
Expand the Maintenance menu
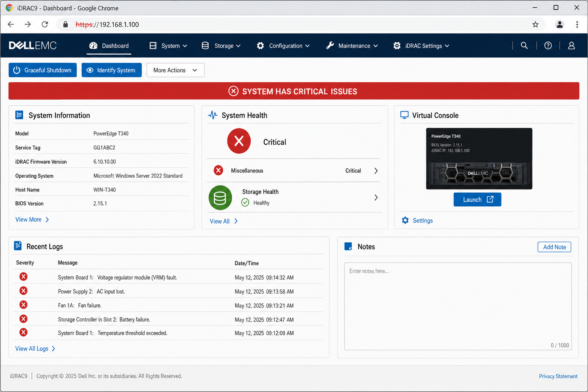coord(352,46)
